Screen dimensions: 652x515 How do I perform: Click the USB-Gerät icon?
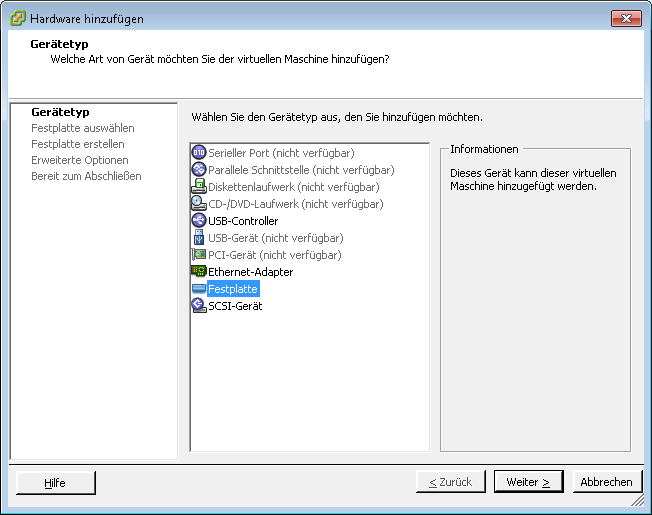(198, 238)
